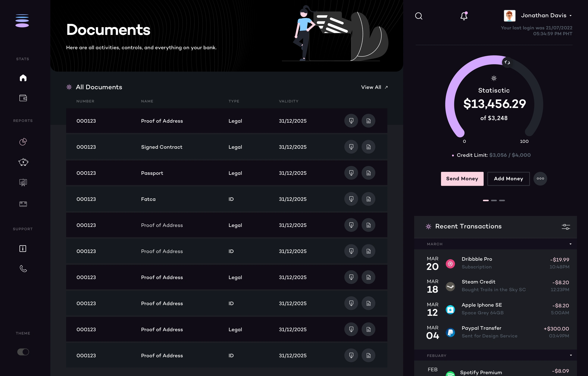Open the presentation chart icon in sidebar
This screenshot has width=588, height=376.
(23, 182)
